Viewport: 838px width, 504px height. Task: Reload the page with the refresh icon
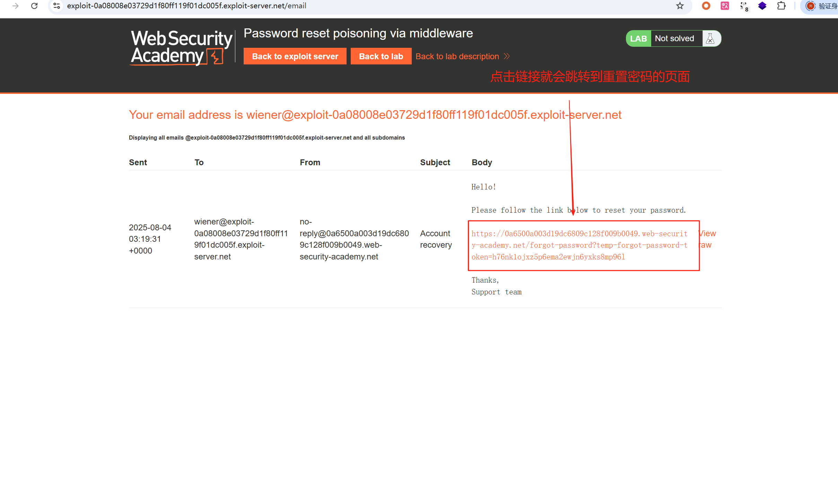tap(34, 6)
